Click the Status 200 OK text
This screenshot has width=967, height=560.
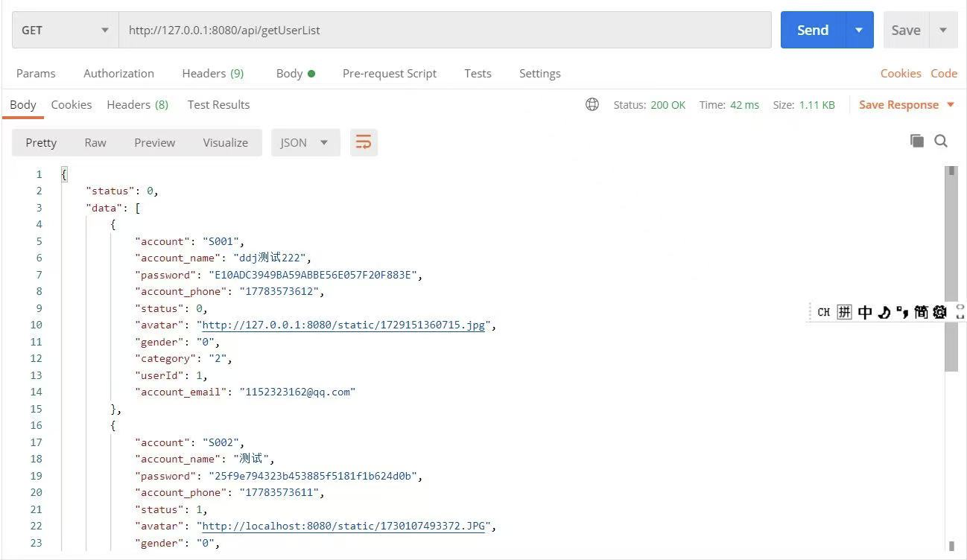(649, 104)
